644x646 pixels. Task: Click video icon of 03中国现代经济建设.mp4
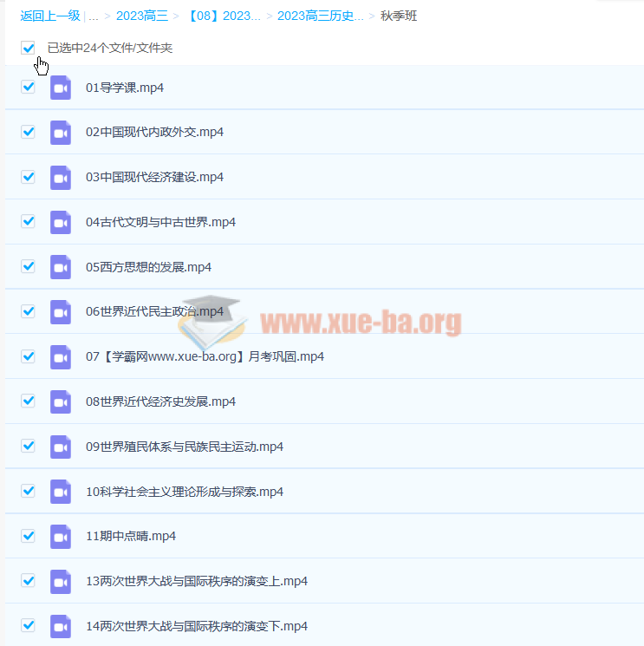(61, 178)
